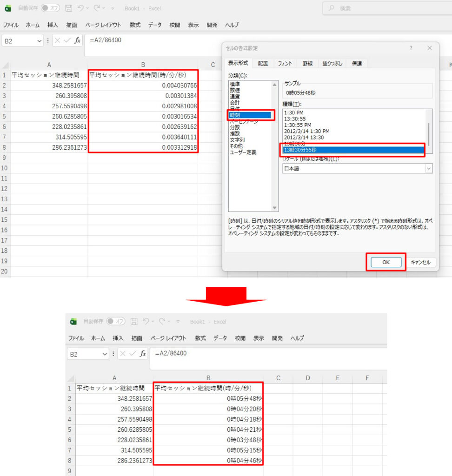Click the help question mark in the dialog

point(411,48)
